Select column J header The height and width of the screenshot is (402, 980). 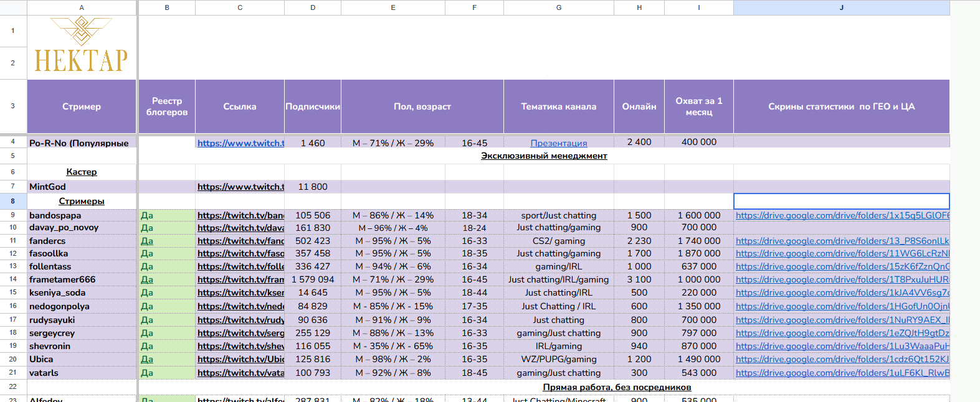[x=841, y=7]
